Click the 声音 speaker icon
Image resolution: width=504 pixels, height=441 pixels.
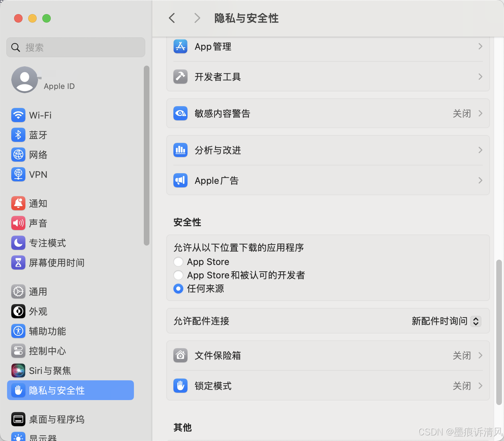tap(18, 223)
